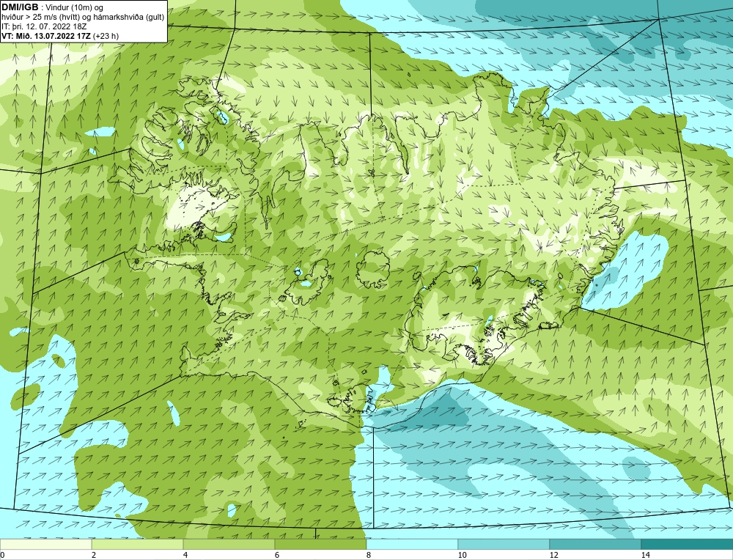Screen dimensions: 733x560
Task: Click the 2–4 m/s light green legend swatch
Action: tap(138, 544)
